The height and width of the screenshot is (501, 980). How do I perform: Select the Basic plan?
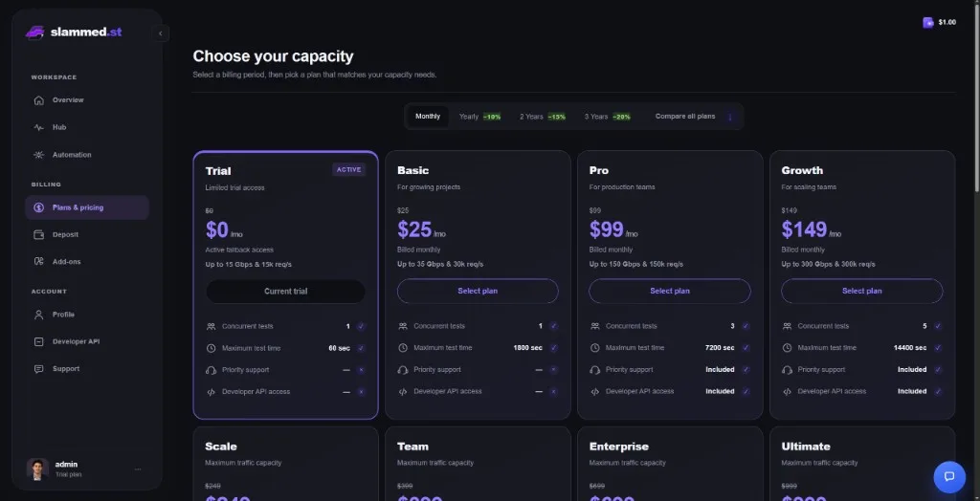(478, 291)
